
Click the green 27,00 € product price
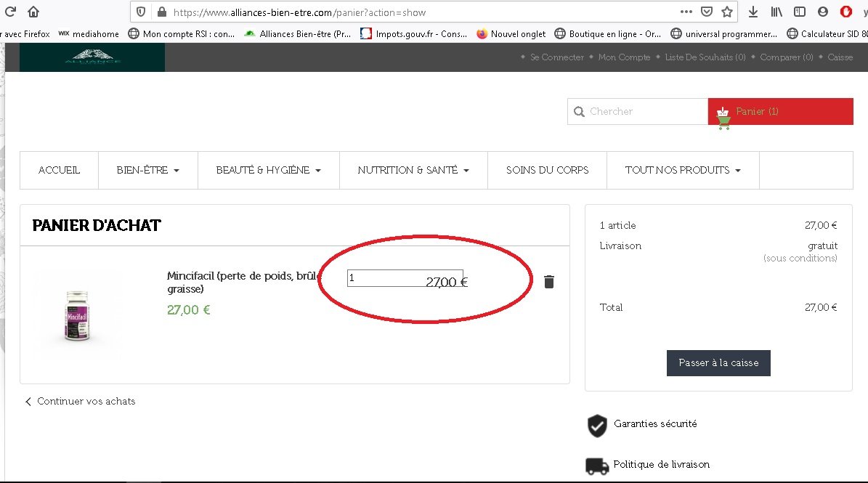point(189,310)
